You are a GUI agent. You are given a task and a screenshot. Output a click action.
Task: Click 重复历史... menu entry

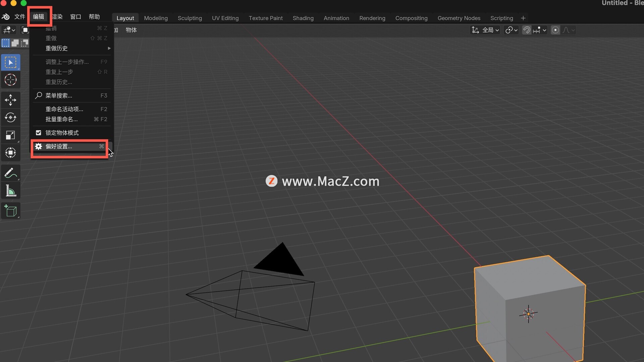coord(72,82)
